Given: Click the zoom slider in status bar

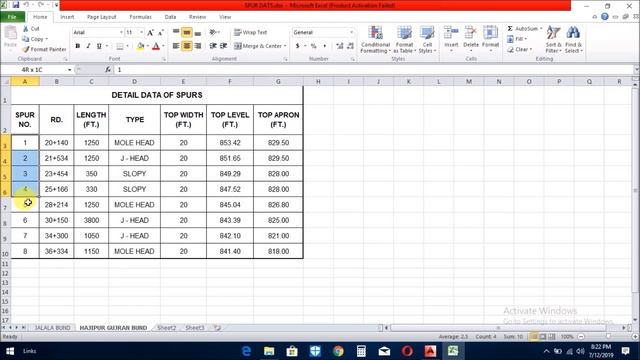Looking at the screenshot, I should pos(608,337).
